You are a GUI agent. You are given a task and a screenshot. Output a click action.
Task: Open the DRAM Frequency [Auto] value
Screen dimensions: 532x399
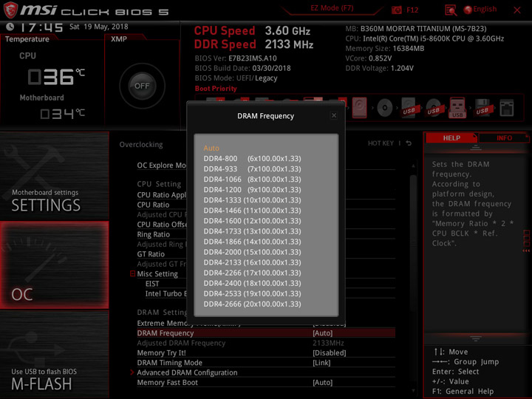(322, 333)
